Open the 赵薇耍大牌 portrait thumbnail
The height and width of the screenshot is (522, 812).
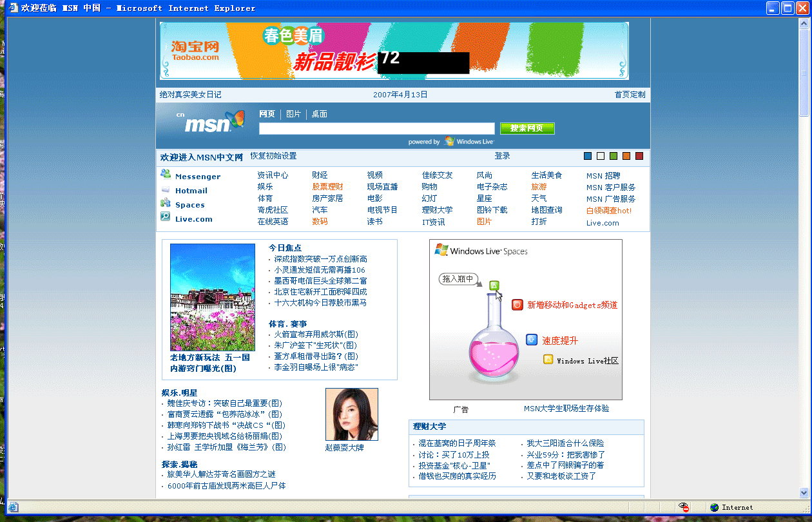click(352, 414)
